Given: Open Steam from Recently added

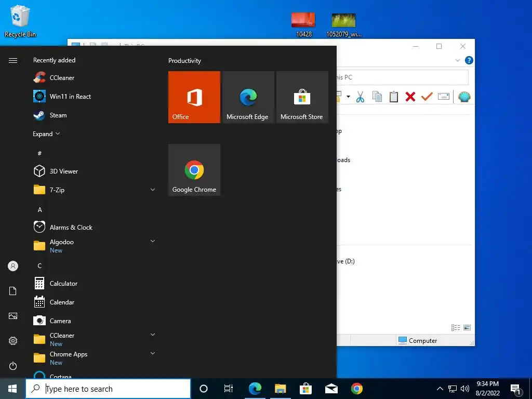Looking at the screenshot, I should click(x=95, y=115).
